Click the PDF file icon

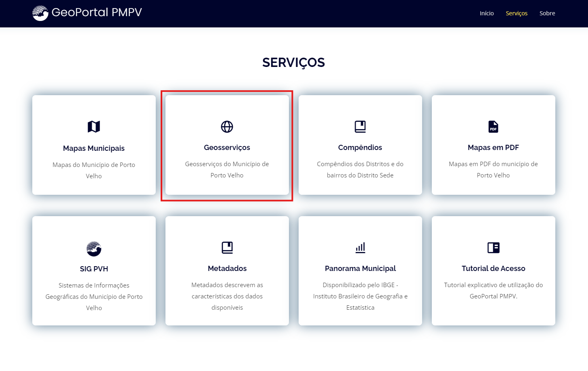tap(493, 127)
